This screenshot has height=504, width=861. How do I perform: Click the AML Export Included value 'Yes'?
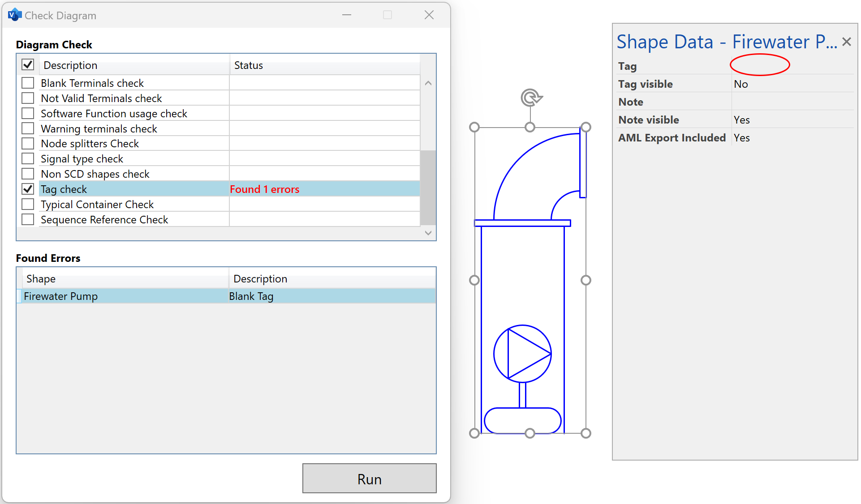coord(741,138)
